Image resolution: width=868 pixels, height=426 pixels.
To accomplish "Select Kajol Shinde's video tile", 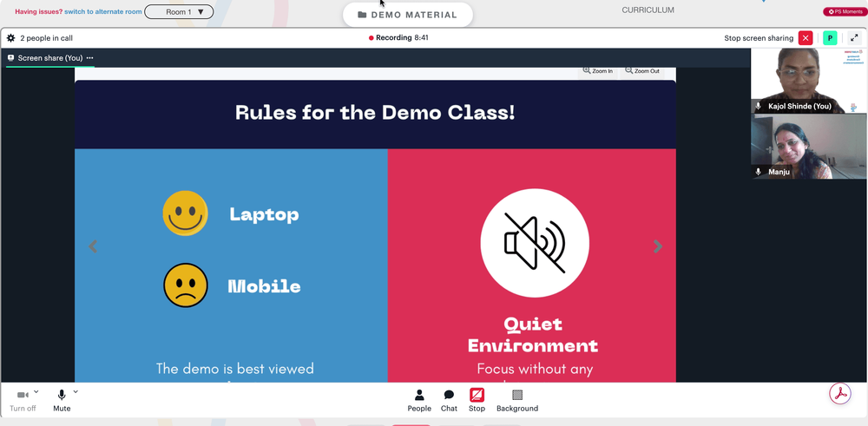I will (809, 80).
